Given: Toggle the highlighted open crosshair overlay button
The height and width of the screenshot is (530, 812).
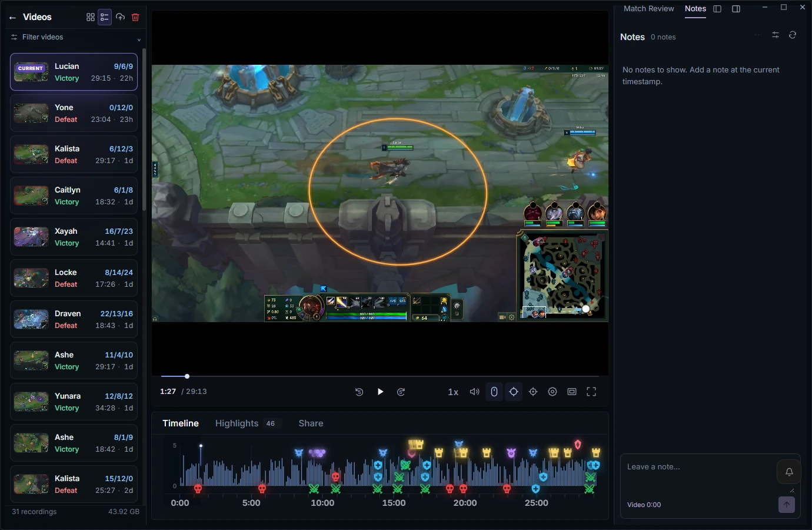Looking at the screenshot, I should (514, 392).
